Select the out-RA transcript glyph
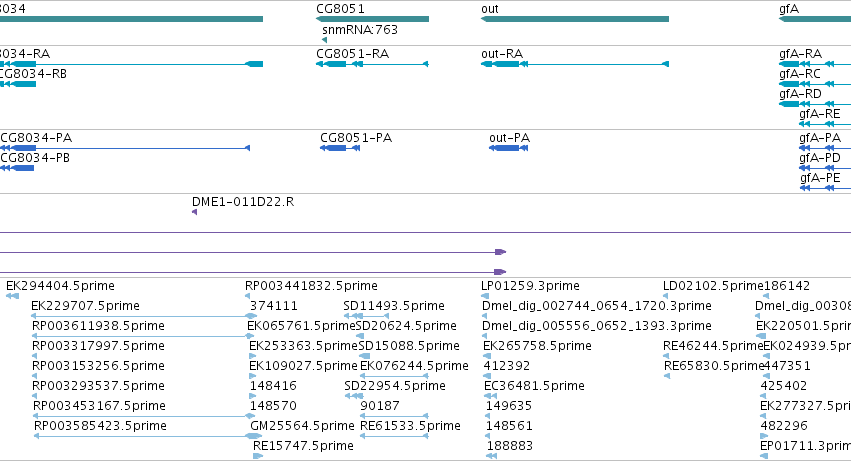The image size is (851, 461). (575, 64)
